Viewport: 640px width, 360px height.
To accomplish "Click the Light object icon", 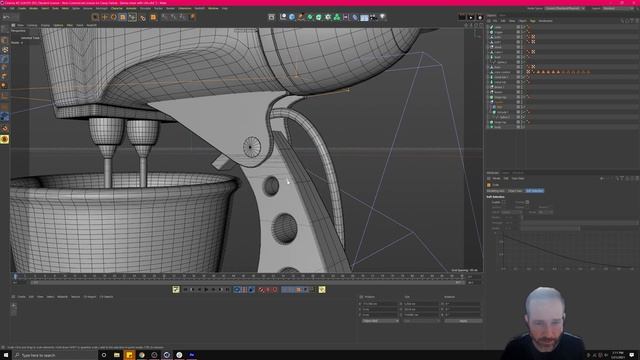I will coord(382,17).
